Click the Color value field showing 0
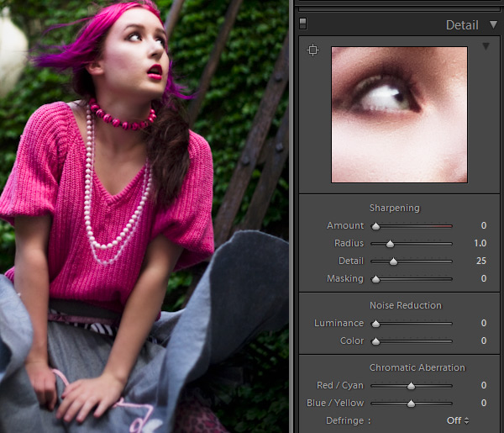The height and width of the screenshot is (433, 504). coord(484,341)
